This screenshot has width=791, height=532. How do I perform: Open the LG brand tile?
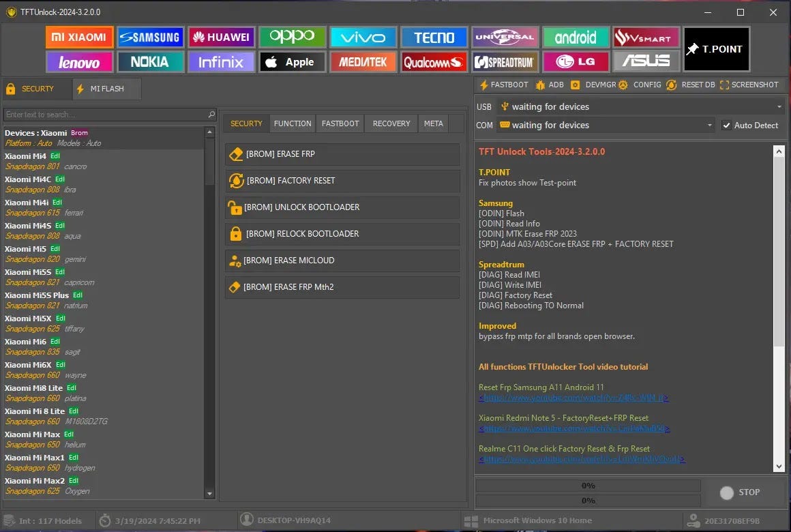[576, 62]
